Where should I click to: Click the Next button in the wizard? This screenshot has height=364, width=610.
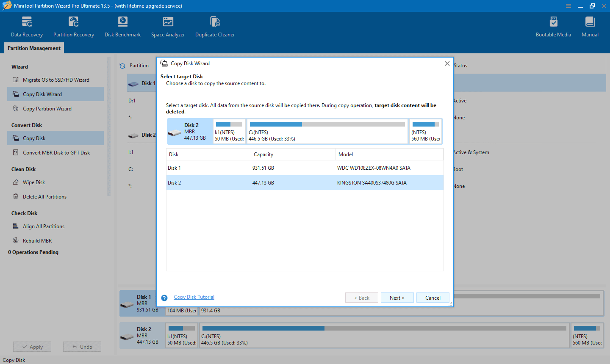click(x=397, y=298)
